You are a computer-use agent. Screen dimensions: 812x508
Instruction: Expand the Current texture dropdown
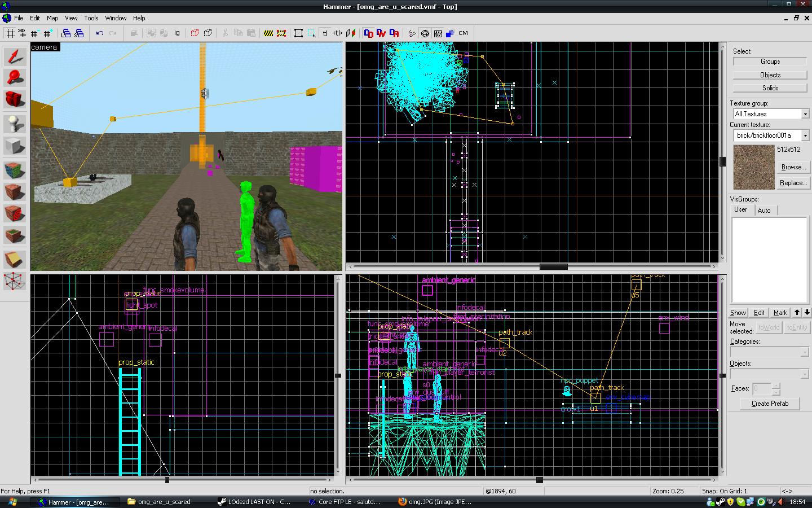click(x=805, y=135)
